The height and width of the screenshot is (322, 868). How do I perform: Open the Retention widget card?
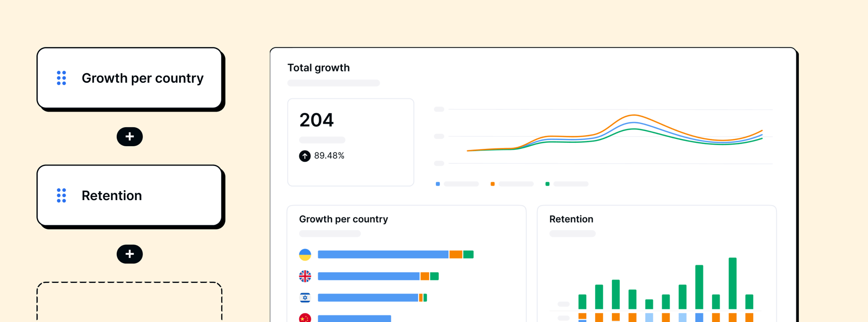pyautogui.click(x=130, y=196)
